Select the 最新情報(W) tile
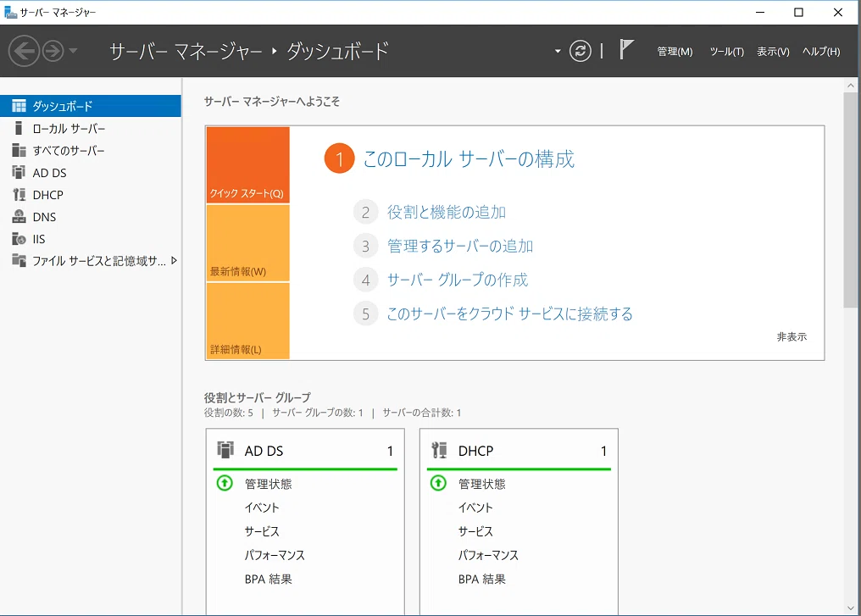This screenshot has width=861, height=616. click(x=247, y=243)
